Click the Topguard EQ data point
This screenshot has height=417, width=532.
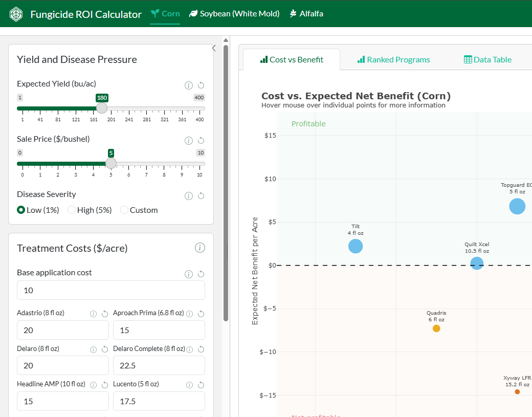pos(517,206)
